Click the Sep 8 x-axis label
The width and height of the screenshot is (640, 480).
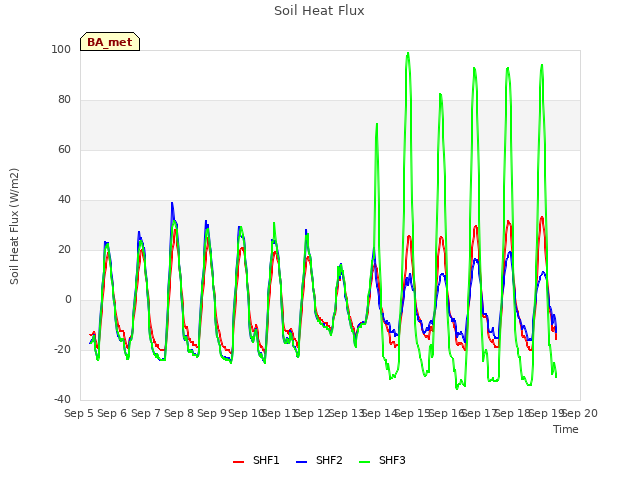[x=179, y=413]
